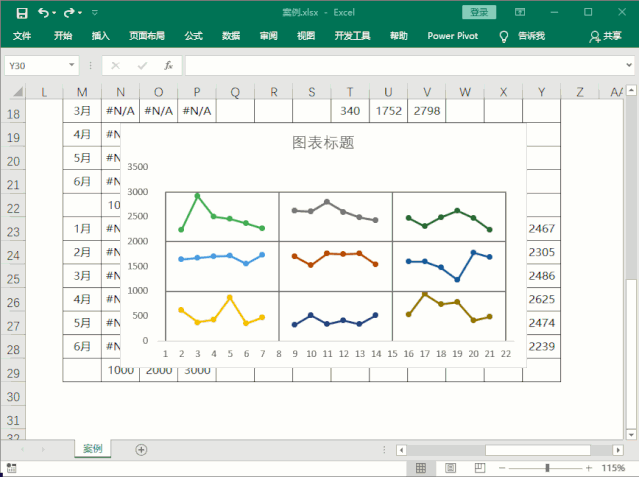Switch to Page Layout view icon

(448, 468)
